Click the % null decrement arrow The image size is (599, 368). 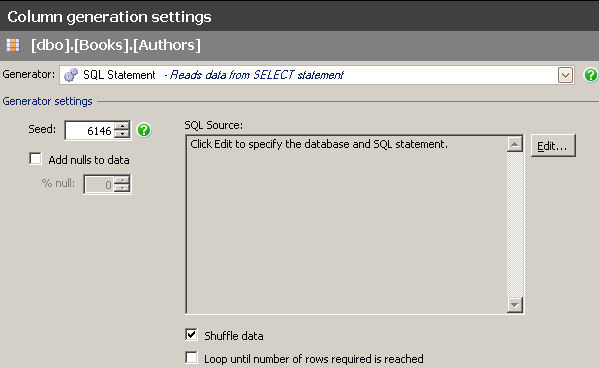point(122,188)
